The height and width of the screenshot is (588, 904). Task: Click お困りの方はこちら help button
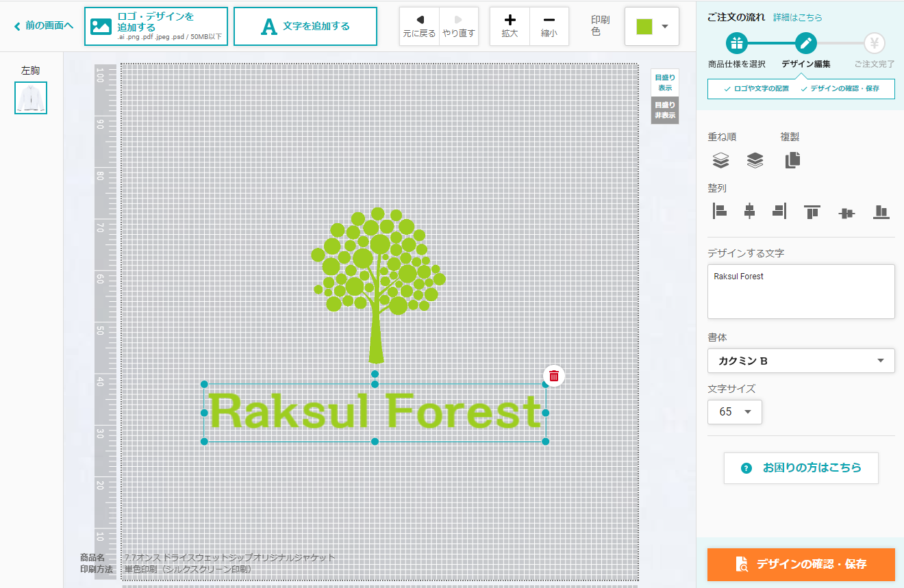[x=801, y=468]
